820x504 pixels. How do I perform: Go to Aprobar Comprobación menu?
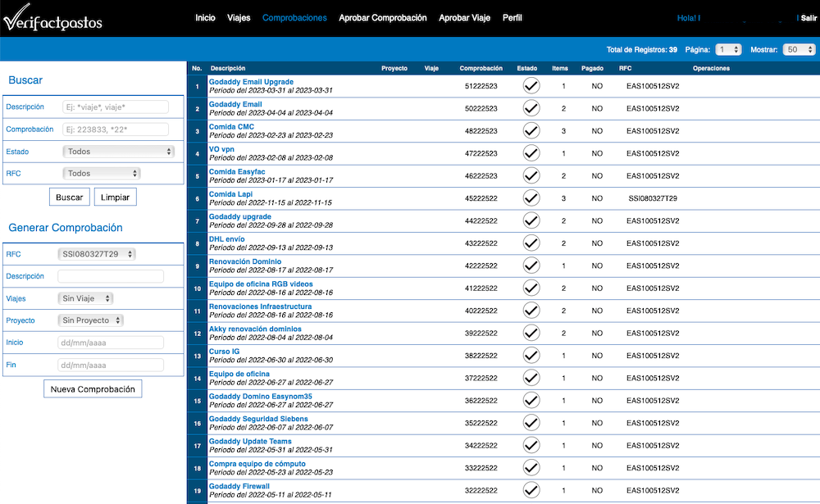[382, 18]
